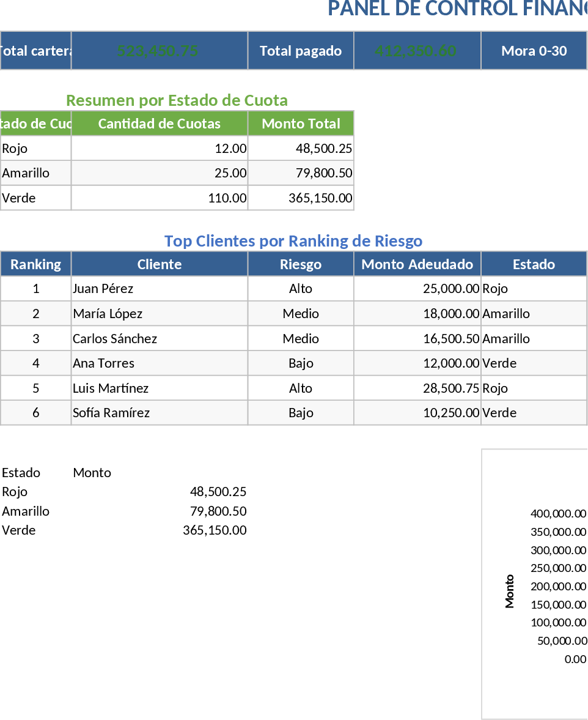Click the 412,350.60 total pagado value

point(417,51)
